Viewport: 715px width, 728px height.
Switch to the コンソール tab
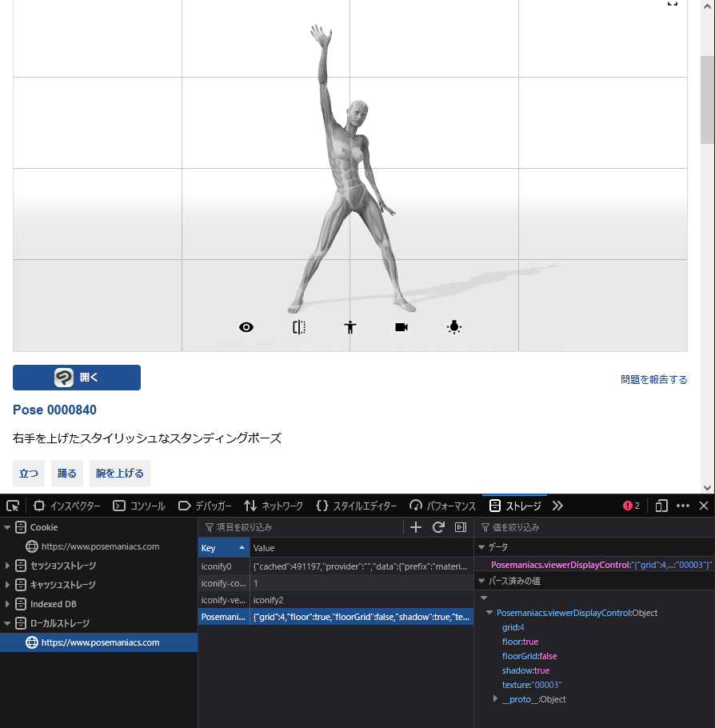pos(139,506)
